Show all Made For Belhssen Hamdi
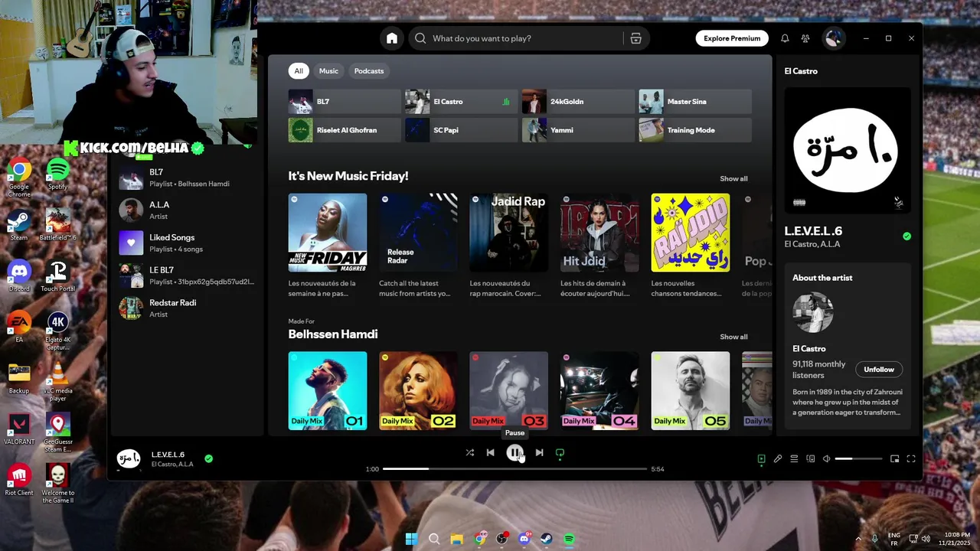The height and width of the screenshot is (551, 980). [x=733, y=337]
